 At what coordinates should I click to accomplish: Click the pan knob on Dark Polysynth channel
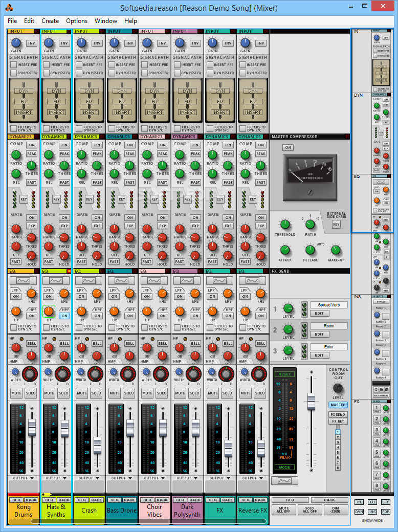point(194,374)
